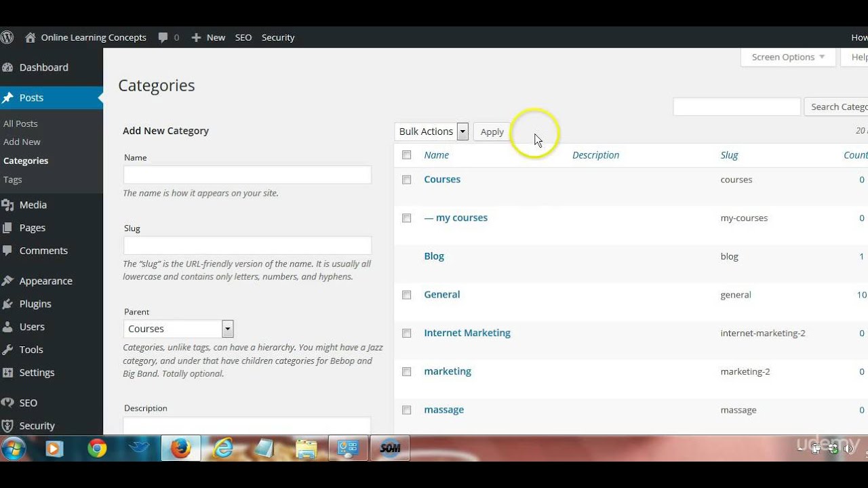Click the SEO icon in sidebar
Image resolution: width=868 pixels, height=488 pixels.
(7, 403)
